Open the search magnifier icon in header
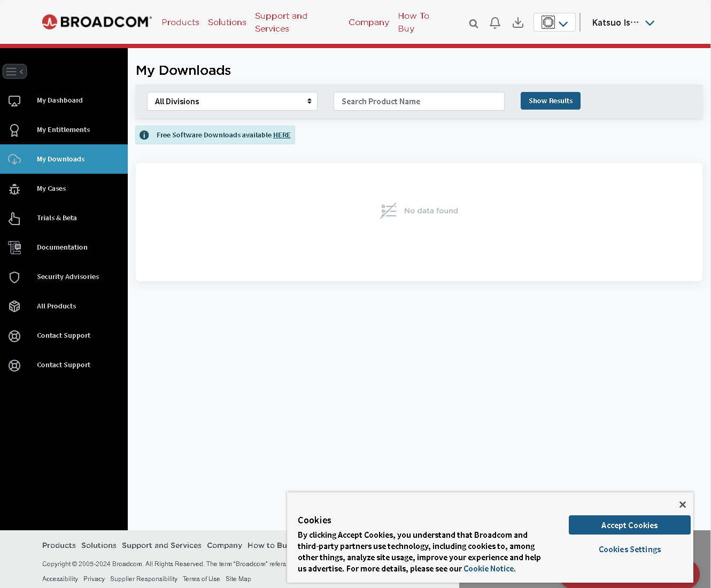Image resolution: width=711 pixels, height=588 pixels. point(473,24)
